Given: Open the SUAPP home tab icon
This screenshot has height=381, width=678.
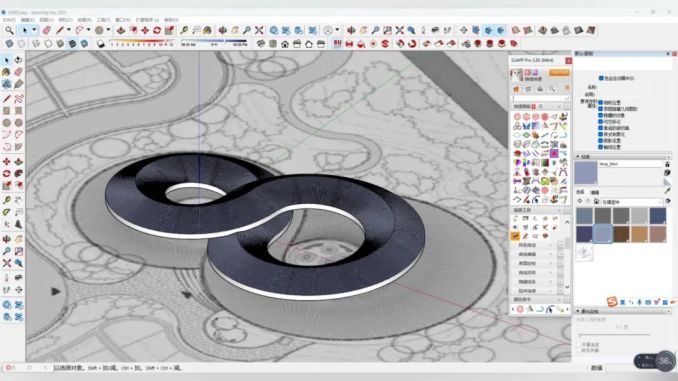Looking at the screenshot, I should [x=516, y=89].
